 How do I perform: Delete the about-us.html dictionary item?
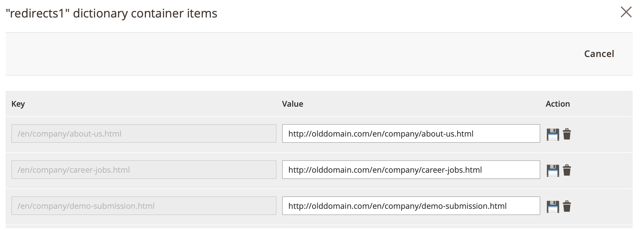[567, 134]
